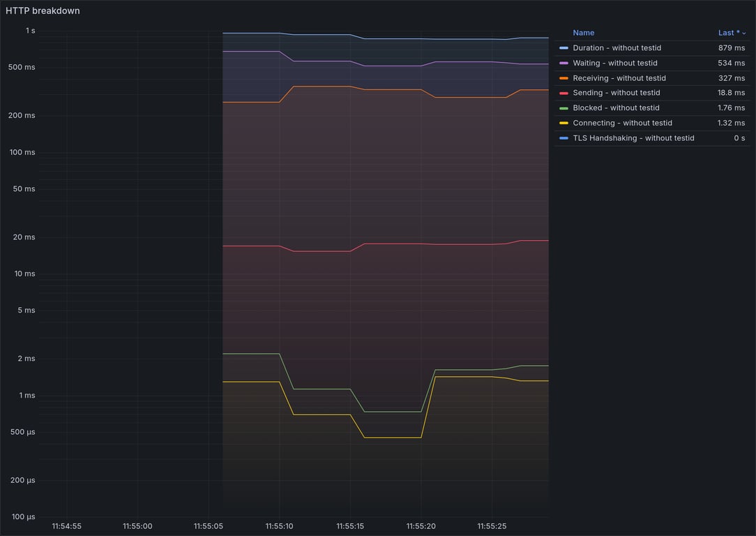Sort legend by the Last * column header

[x=729, y=33]
